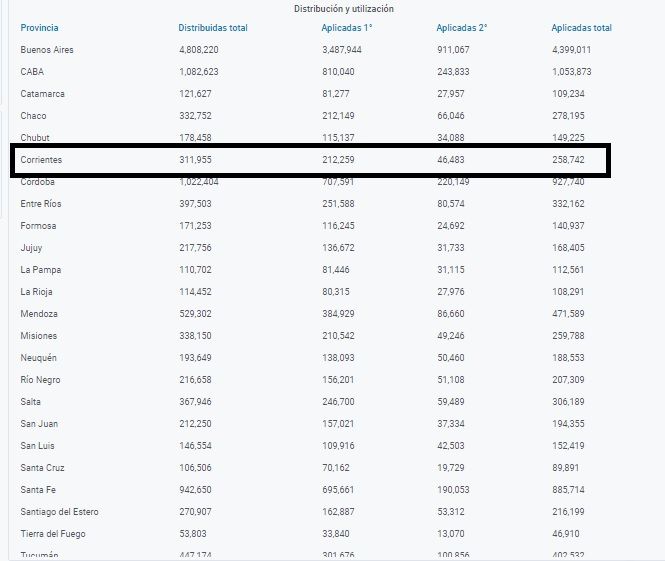Click the Santiago del Estero province name

click(59, 512)
